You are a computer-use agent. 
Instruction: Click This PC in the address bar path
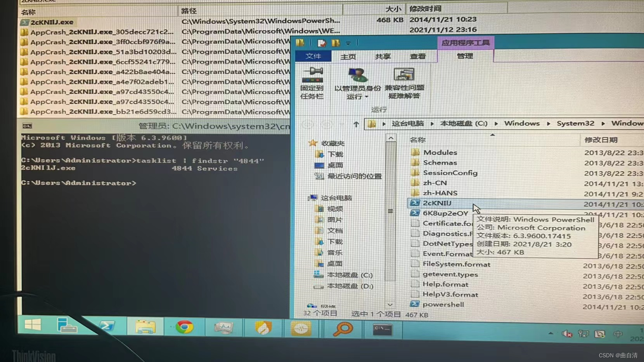point(407,124)
